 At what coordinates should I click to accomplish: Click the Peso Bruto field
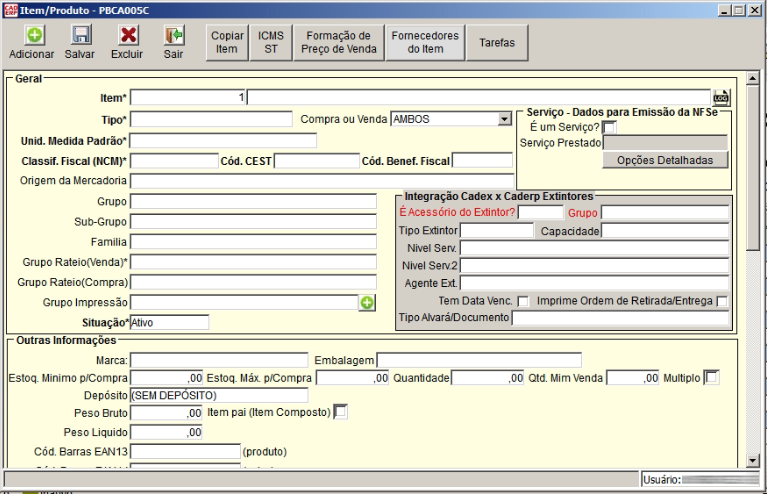(x=166, y=413)
